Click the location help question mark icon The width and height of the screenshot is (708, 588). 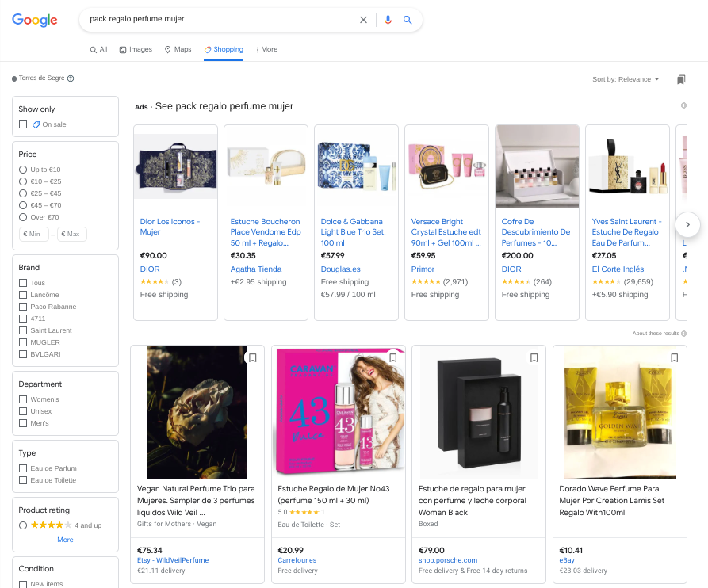click(71, 78)
